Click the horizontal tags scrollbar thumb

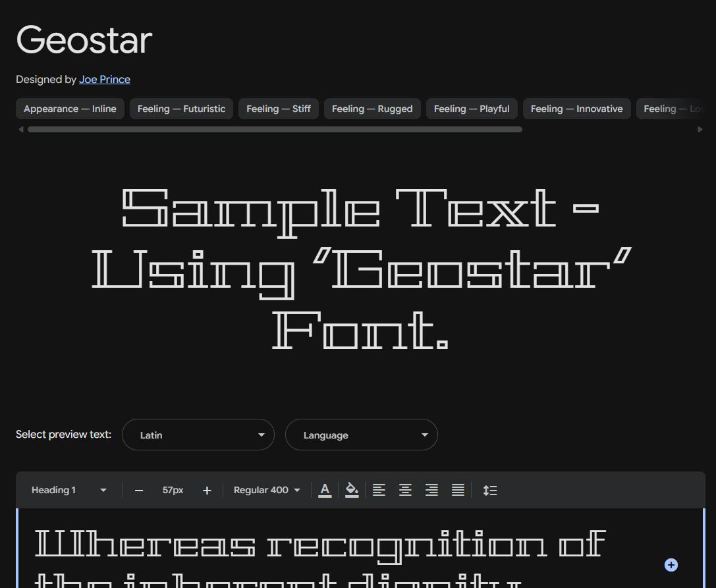(275, 130)
